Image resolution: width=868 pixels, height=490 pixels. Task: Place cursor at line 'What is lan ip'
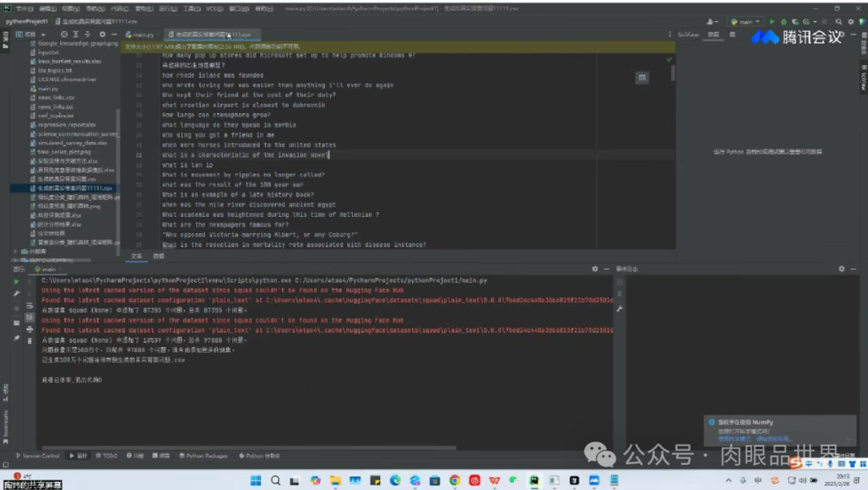click(187, 165)
